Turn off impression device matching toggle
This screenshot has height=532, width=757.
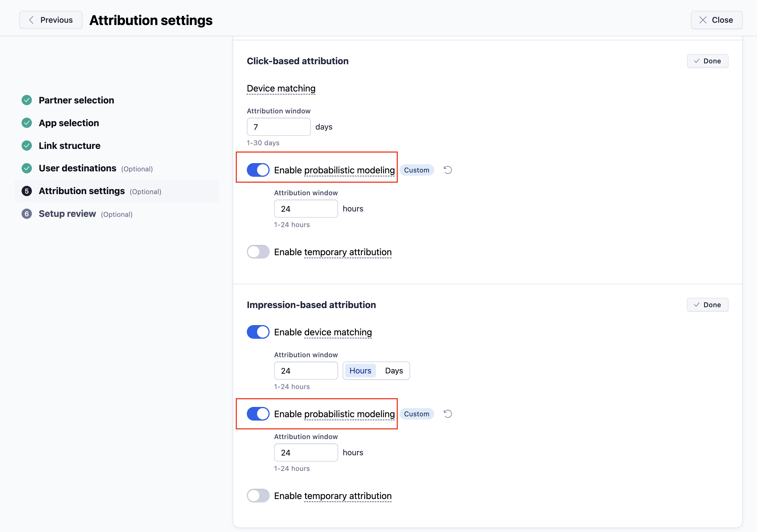pyautogui.click(x=258, y=332)
